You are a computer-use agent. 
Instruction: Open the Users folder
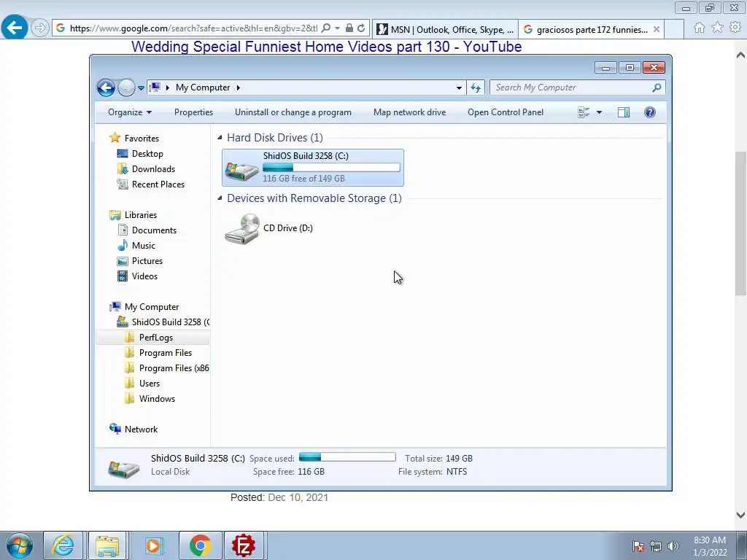tap(149, 384)
